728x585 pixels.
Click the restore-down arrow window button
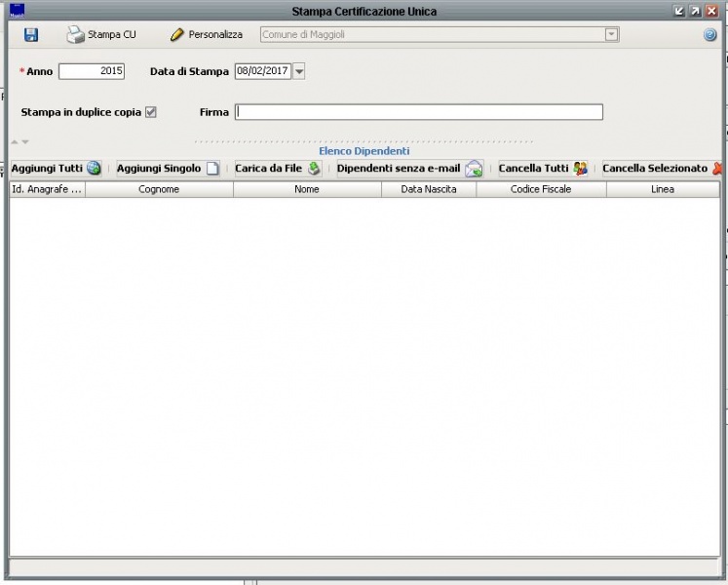click(679, 11)
